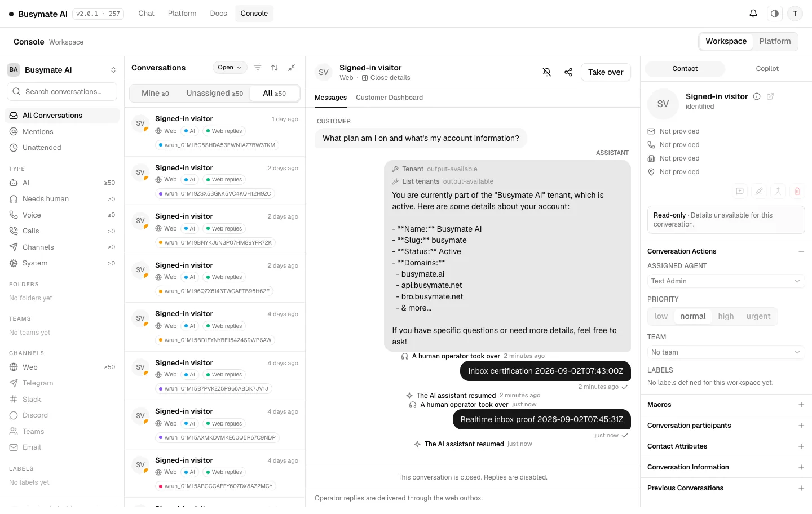Click the delete contact trash icon
Screen dimensions: 812x514
pyautogui.click(x=797, y=191)
